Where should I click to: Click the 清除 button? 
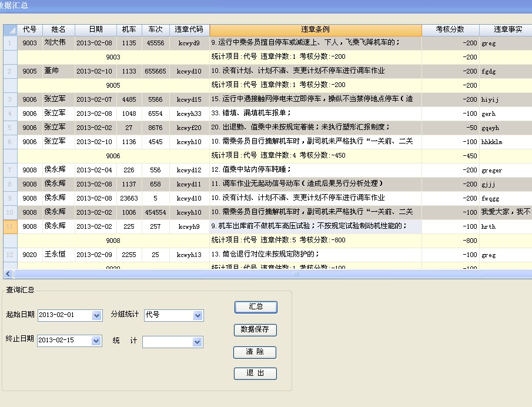[x=255, y=352]
